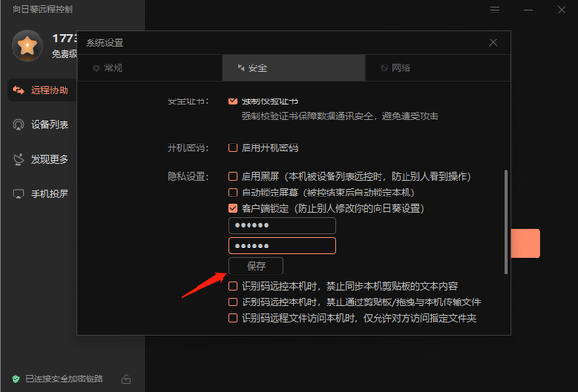Click the settings dialog vertical scrollbar
The height and width of the screenshot is (392, 578).
click(506, 222)
